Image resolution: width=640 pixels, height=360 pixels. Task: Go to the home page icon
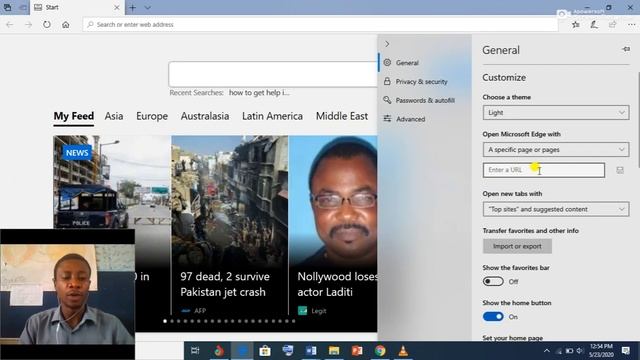66,24
